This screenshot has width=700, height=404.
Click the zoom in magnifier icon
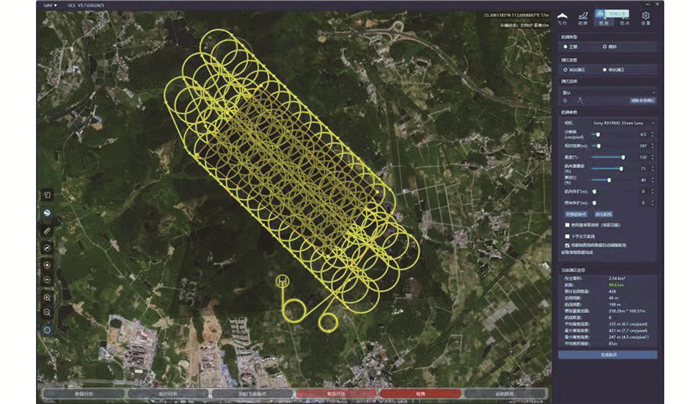pos(47,297)
